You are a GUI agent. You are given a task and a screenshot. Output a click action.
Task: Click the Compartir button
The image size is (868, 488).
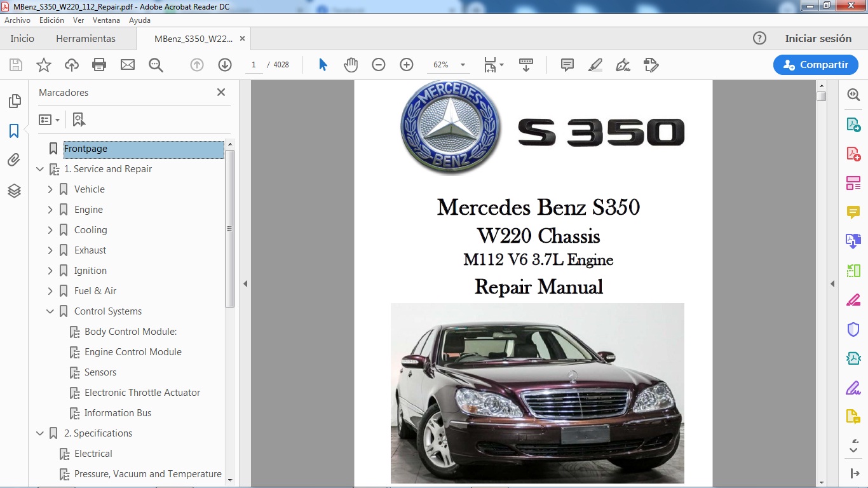tap(815, 64)
